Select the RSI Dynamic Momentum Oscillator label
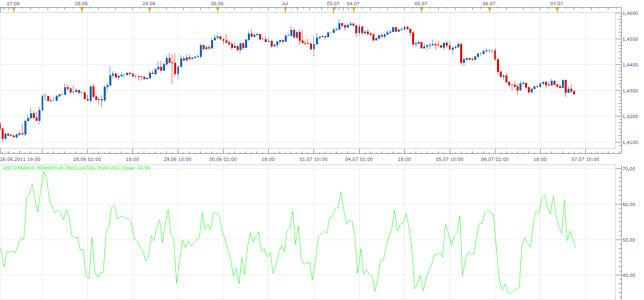The height and width of the screenshot is (300, 644). click(76, 168)
